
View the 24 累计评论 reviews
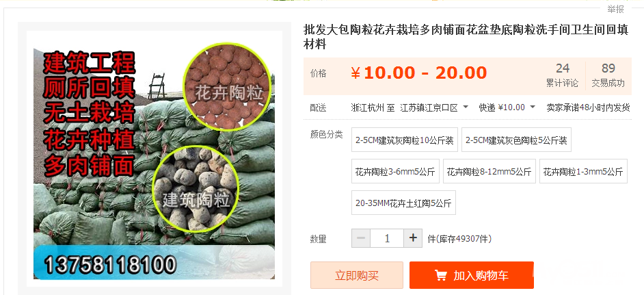pos(562,75)
